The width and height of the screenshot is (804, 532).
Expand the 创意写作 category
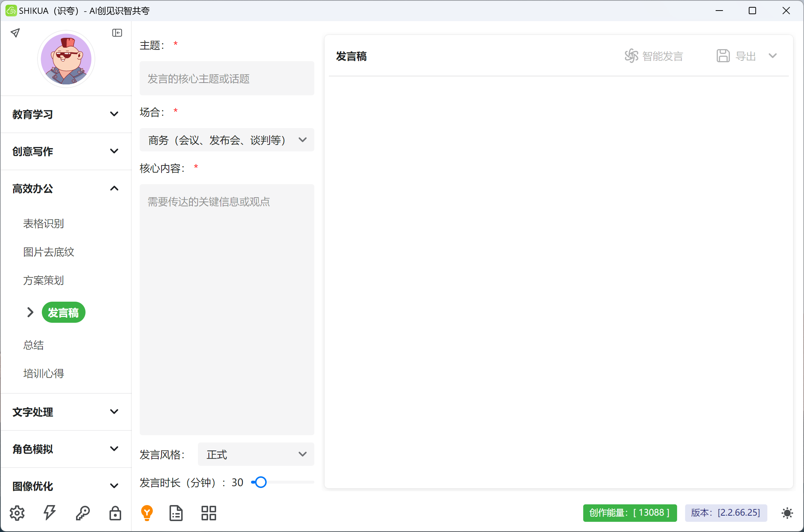tap(66, 151)
